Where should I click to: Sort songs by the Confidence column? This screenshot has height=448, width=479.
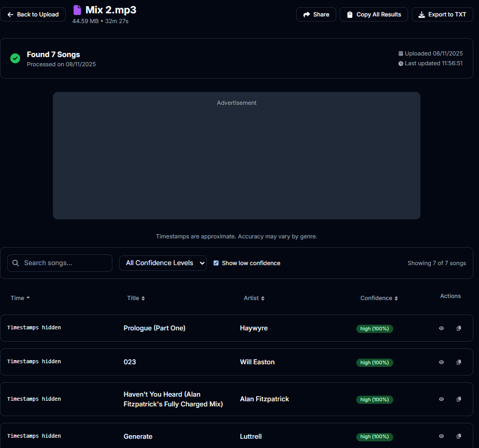click(x=379, y=298)
